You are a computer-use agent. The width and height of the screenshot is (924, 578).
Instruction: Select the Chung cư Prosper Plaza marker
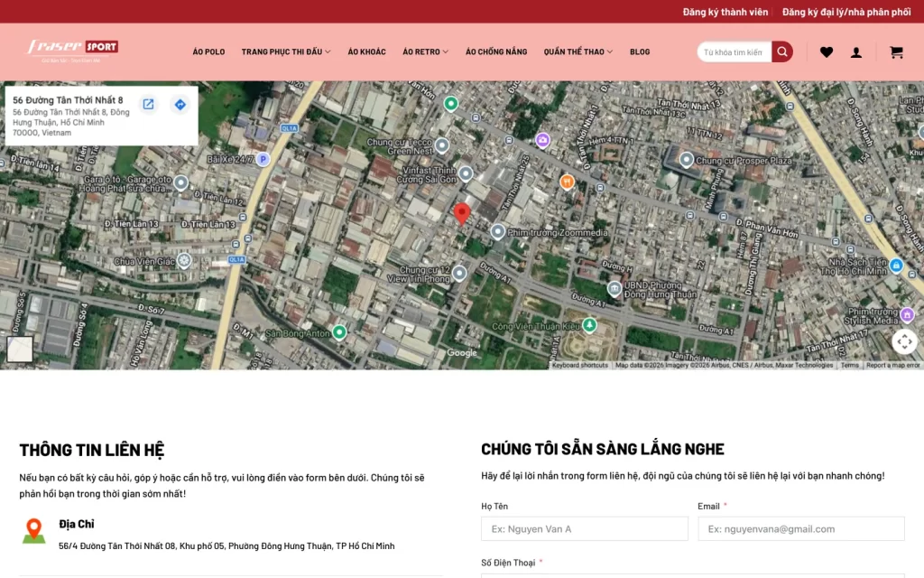pyautogui.click(x=687, y=159)
